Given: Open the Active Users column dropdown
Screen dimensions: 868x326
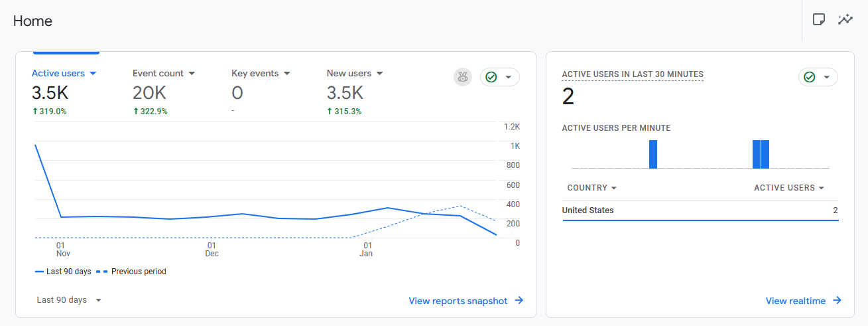Looking at the screenshot, I should pos(789,188).
